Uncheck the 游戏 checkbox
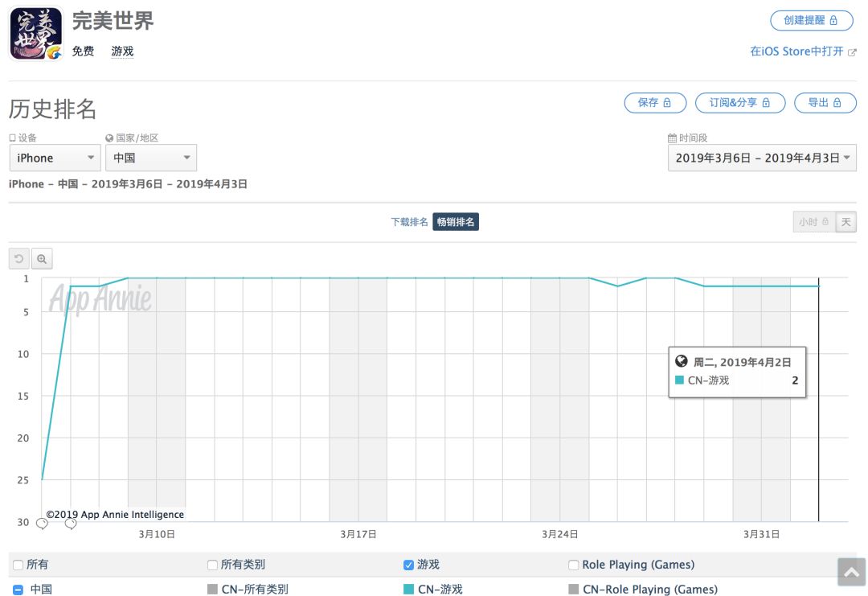 (x=408, y=565)
